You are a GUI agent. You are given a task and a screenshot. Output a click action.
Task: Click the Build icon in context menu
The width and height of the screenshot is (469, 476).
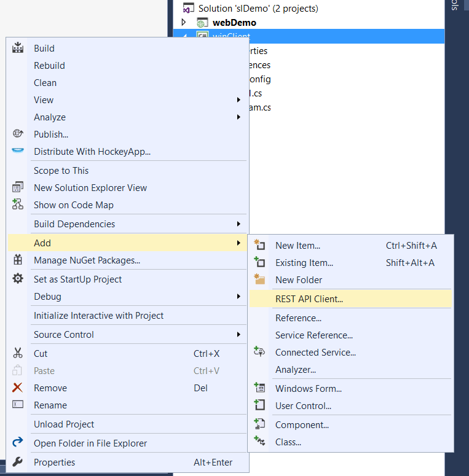(18, 48)
